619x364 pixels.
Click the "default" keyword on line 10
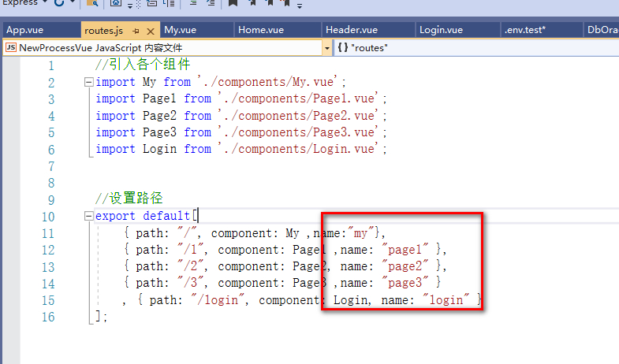(x=166, y=216)
